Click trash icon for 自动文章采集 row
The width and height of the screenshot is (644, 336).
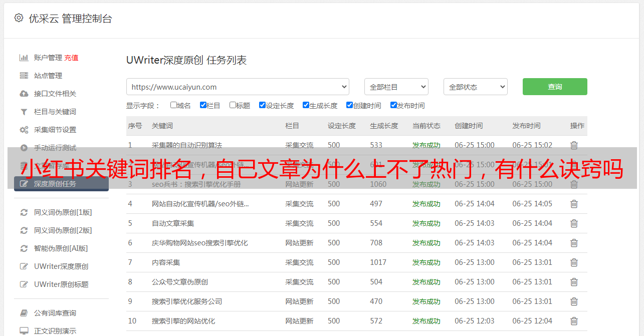coord(574,223)
